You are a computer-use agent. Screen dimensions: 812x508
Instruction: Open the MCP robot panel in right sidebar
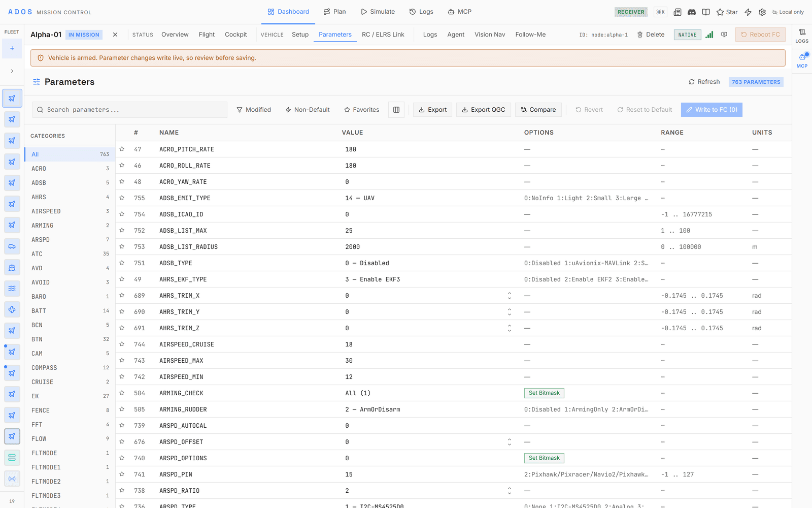point(802,60)
